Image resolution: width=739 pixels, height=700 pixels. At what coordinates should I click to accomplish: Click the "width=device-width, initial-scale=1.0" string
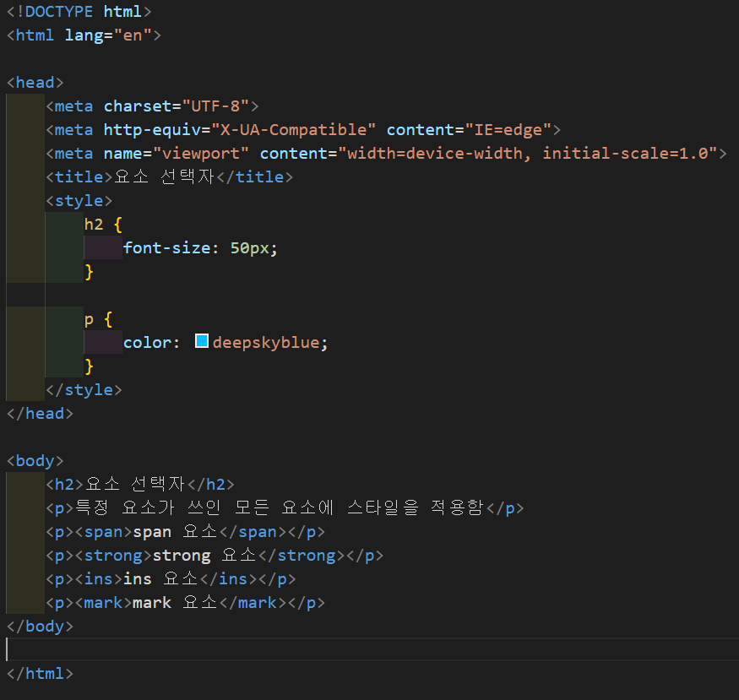528,153
